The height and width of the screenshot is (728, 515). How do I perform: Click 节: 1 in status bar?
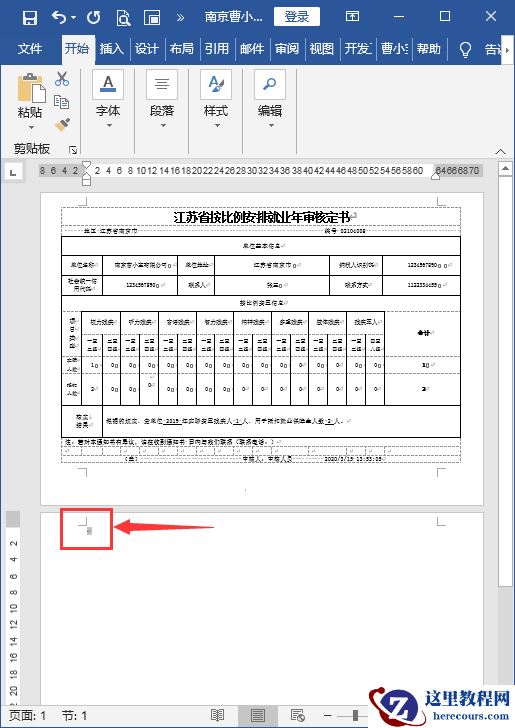[x=74, y=716]
